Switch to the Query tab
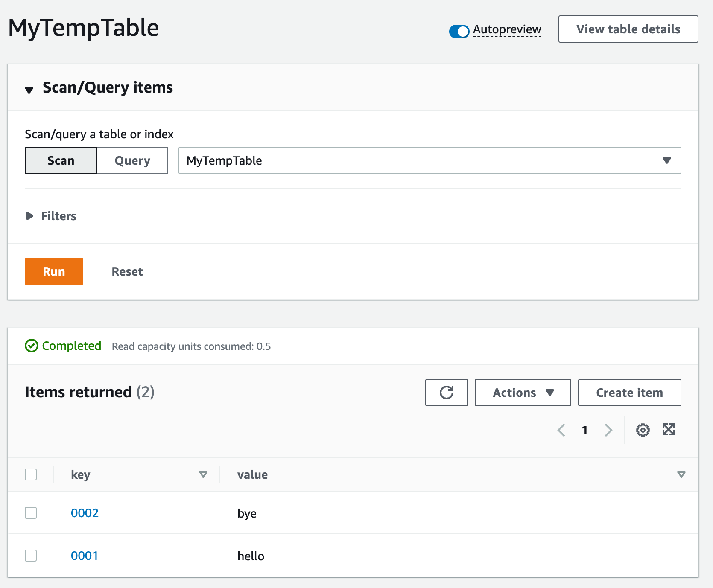Image resolution: width=713 pixels, height=588 pixels. 132,160
